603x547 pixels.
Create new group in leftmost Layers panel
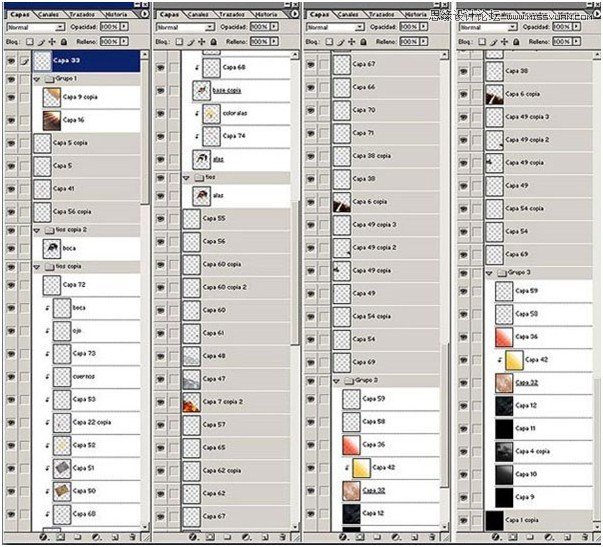pos(77,537)
